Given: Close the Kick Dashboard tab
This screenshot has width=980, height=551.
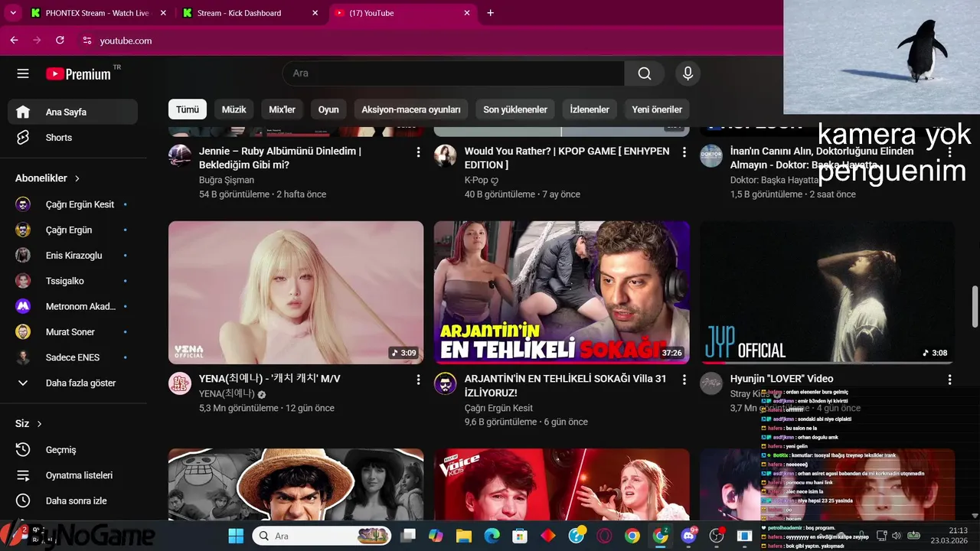Looking at the screenshot, I should coord(315,13).
